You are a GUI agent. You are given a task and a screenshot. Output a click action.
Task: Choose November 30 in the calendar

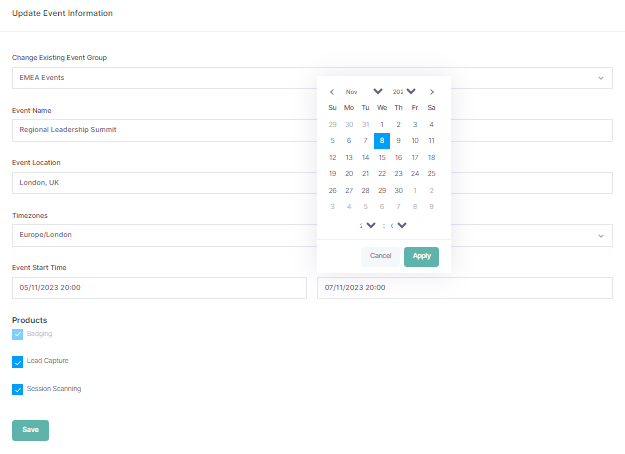click(x=398, y=190)
